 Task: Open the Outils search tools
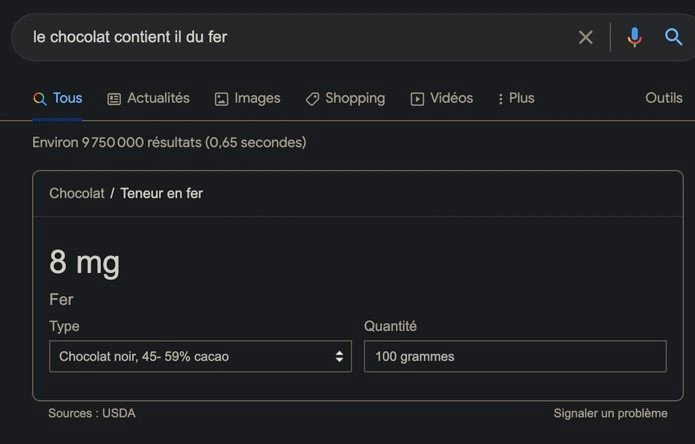coord(664,98)
